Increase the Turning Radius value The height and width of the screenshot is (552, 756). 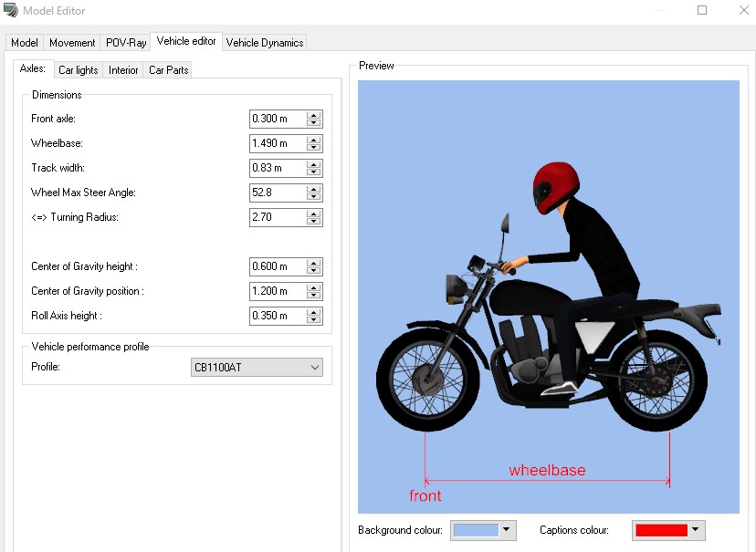(314, 214)
